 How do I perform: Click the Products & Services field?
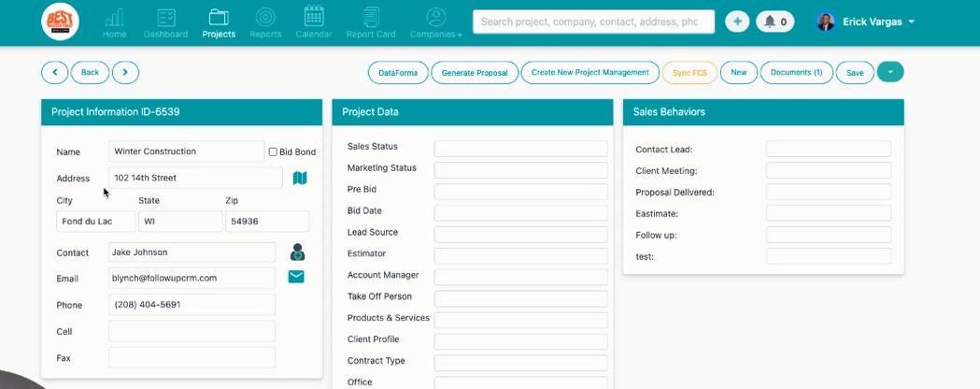521,320
